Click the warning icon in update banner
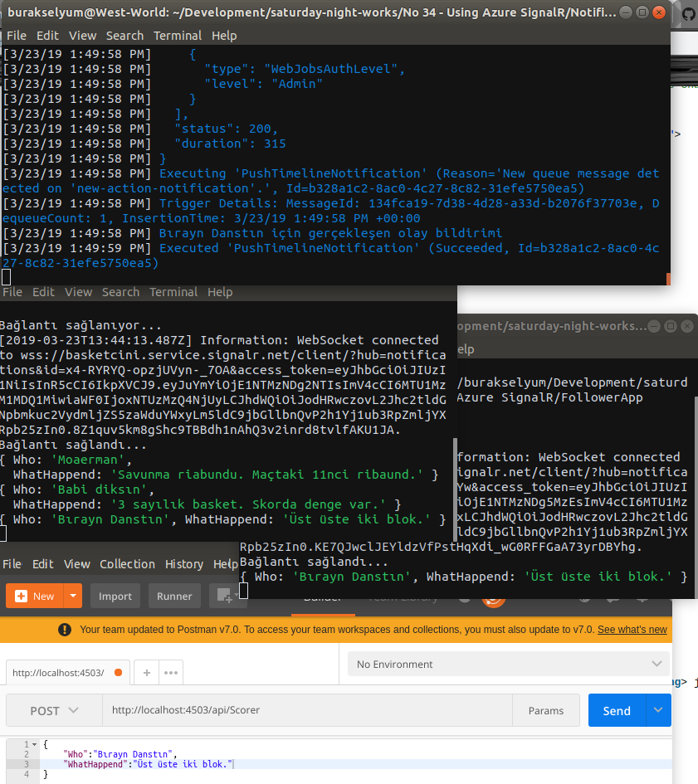The width and height of the screenshot is (698, 784). pyautogui.click(x=65, y=630)
